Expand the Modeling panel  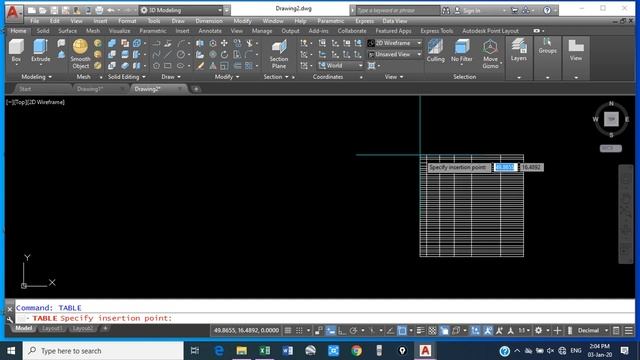[x=37, y=77]
